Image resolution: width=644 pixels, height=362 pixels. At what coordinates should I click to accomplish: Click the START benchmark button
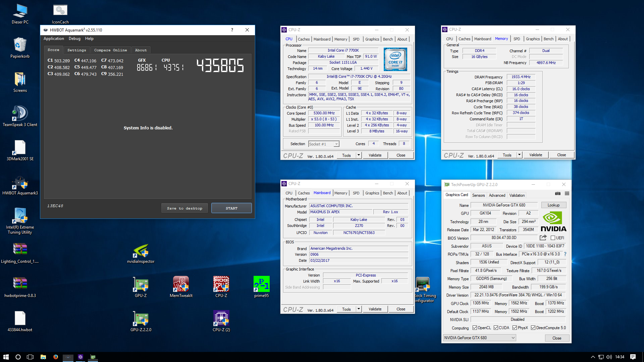pos(231,208)
